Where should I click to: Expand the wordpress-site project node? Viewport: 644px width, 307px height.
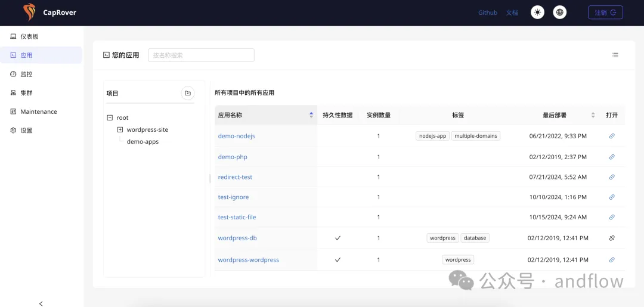[120, 129]
